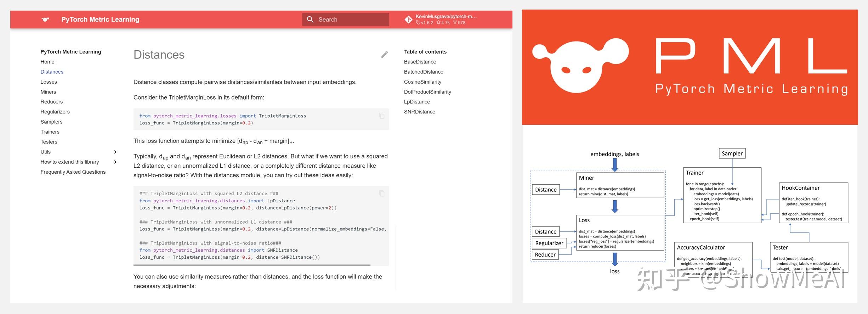Expand the How to extend this library chevron

[x=115, y=162]
